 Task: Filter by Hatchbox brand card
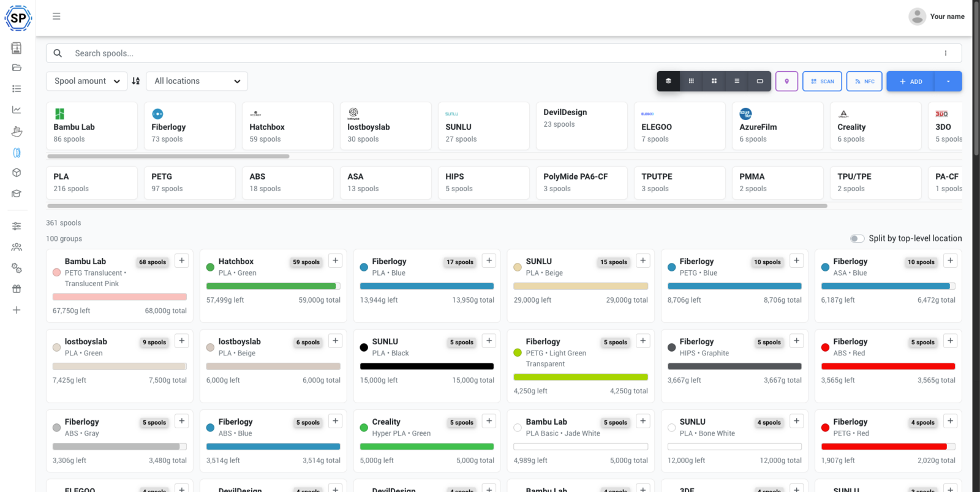click(288, 126)
